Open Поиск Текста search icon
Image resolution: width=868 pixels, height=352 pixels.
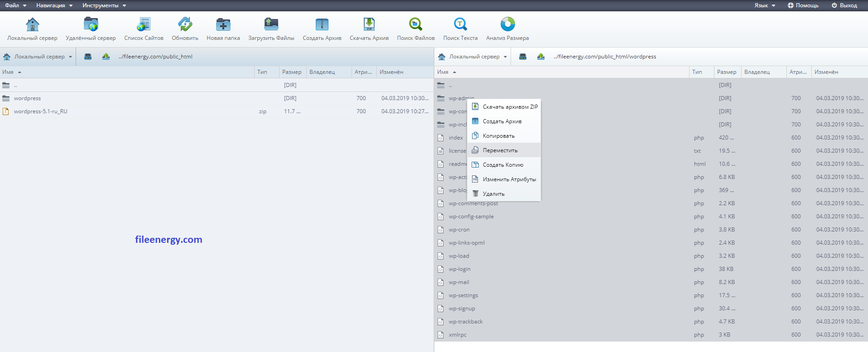tap(460, 24)
